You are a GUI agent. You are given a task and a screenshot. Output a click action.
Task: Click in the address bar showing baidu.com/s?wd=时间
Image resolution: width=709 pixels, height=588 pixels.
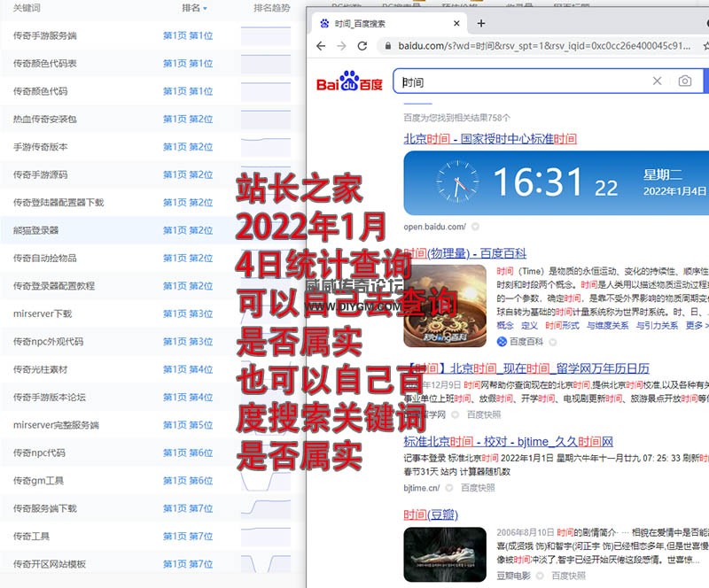[544, 46]
